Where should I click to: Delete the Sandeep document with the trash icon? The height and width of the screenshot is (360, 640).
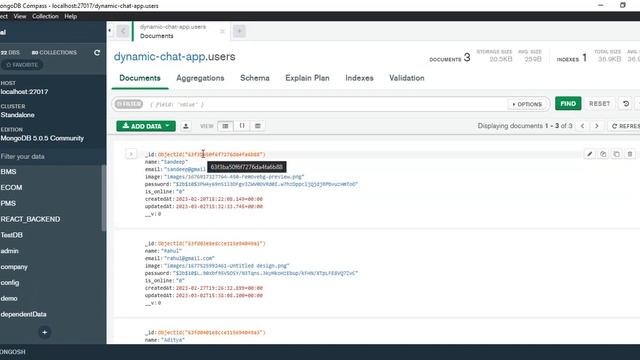(x=630, y=154)
